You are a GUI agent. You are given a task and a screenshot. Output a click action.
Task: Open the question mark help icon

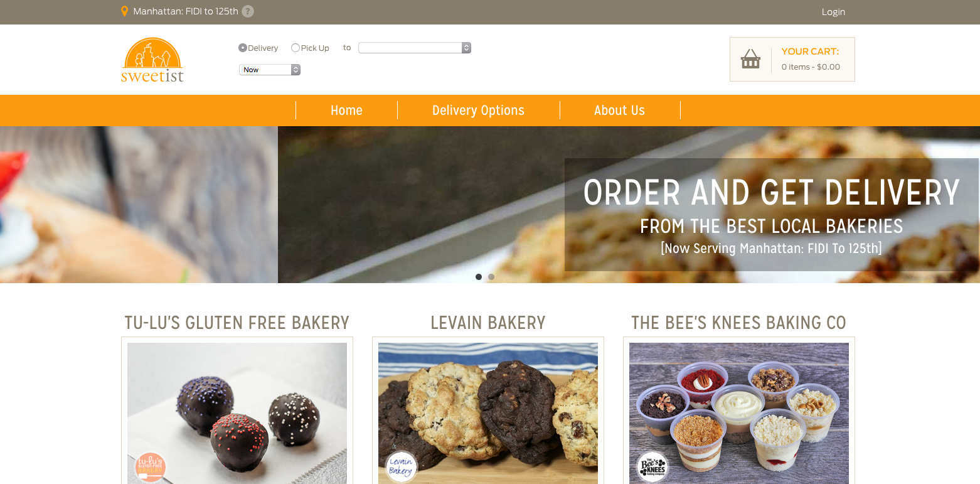pyautogui.click(x=248, y=11)
